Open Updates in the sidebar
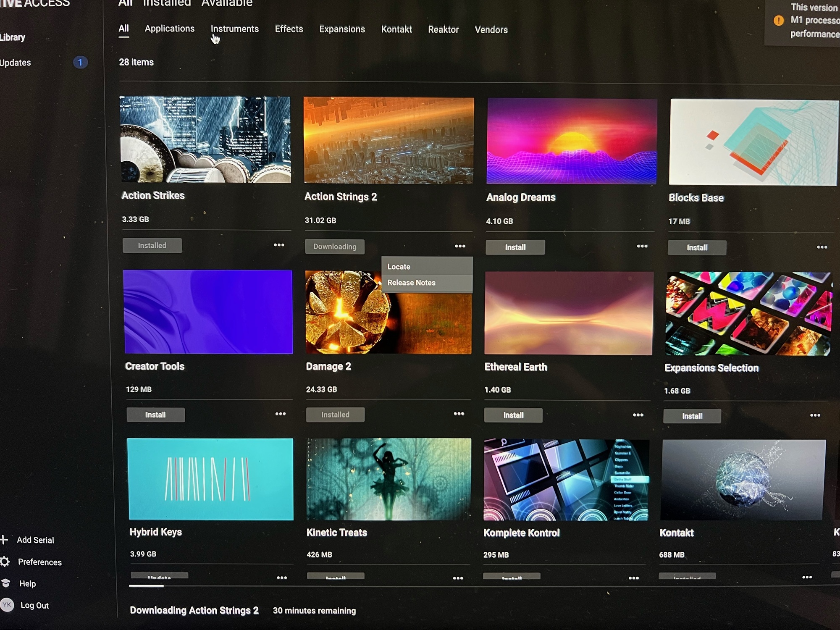 15,63
